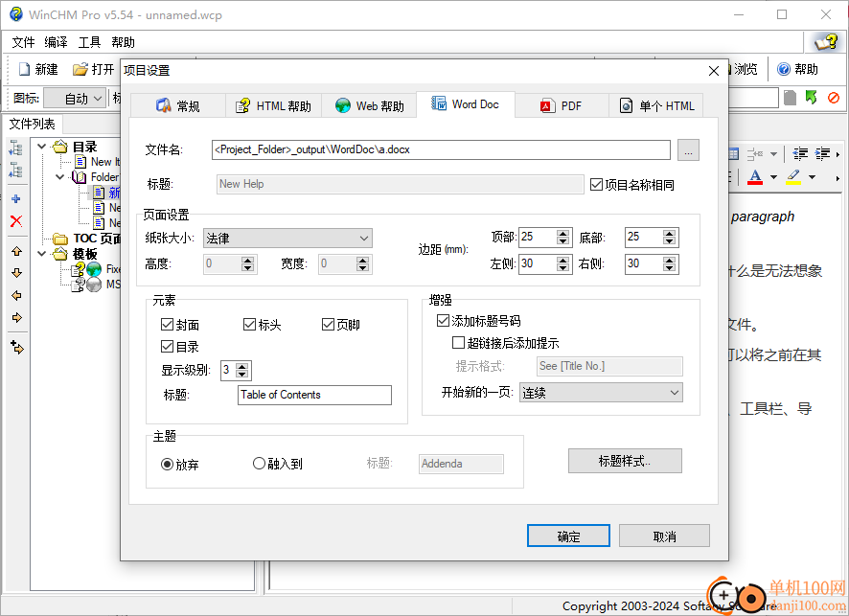This screenshot has width=849, height=616.
Task: Toggle the 封面 cover checkbox
Action: click(167, 324)
